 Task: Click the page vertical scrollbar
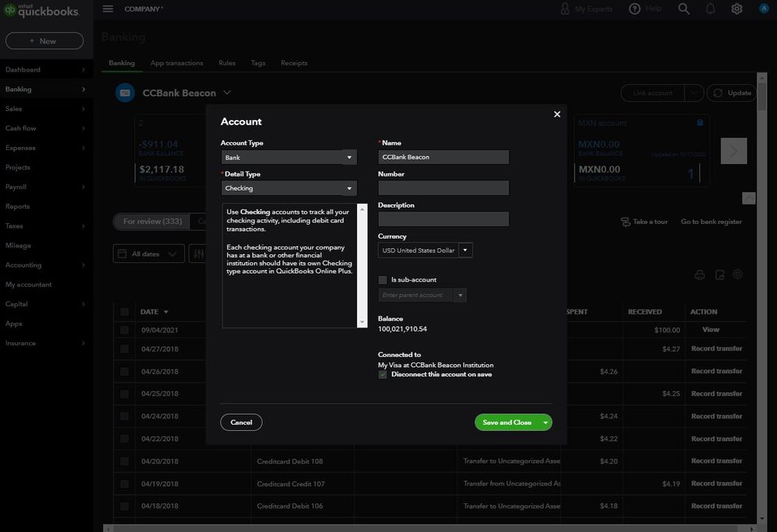pos(762,298)
